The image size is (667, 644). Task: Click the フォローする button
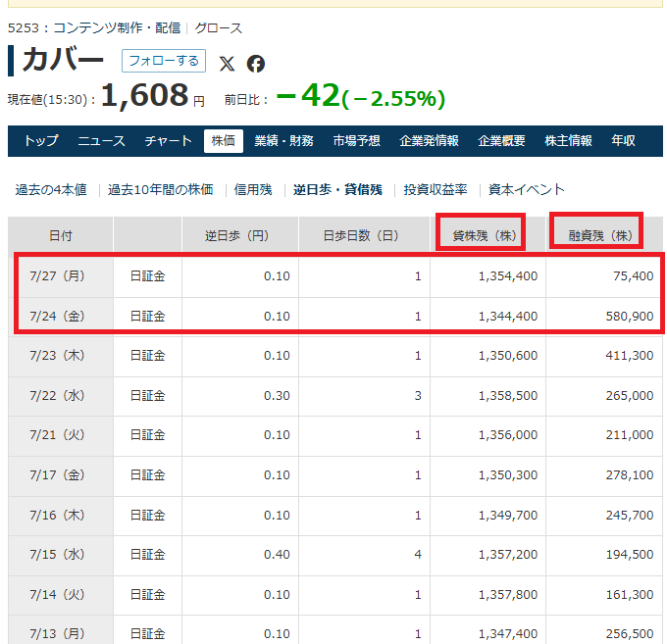[164, 61]
